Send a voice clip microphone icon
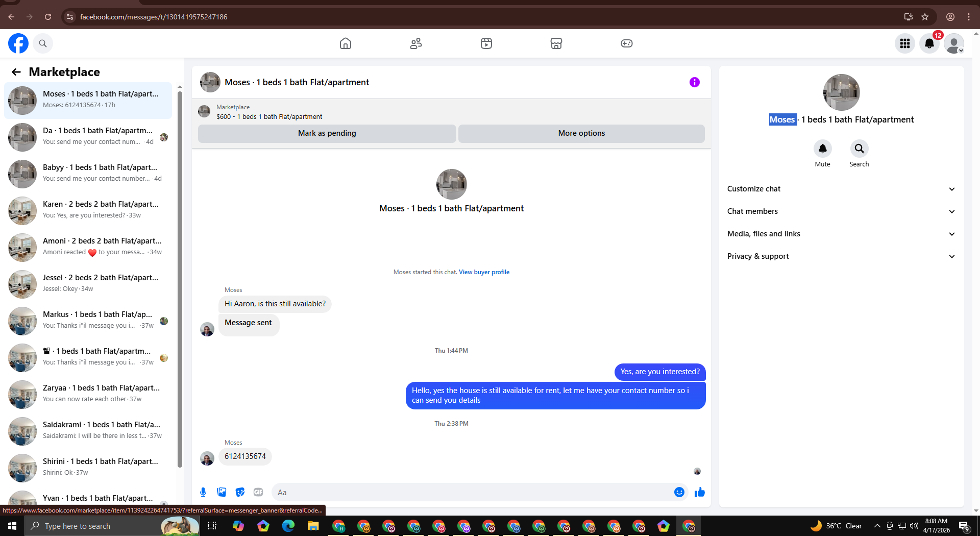The height and width of the screenshot is (536, 980). 203,492
